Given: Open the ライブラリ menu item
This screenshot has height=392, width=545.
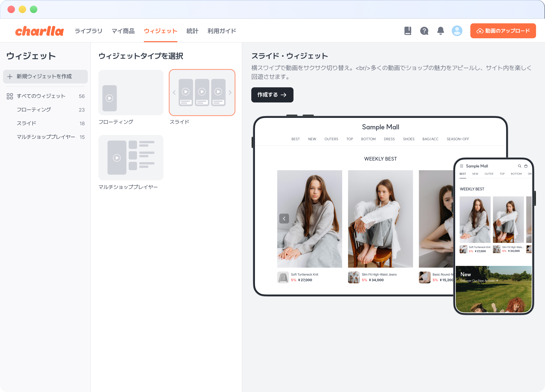Looking at the screenshot, I should 88,31.
